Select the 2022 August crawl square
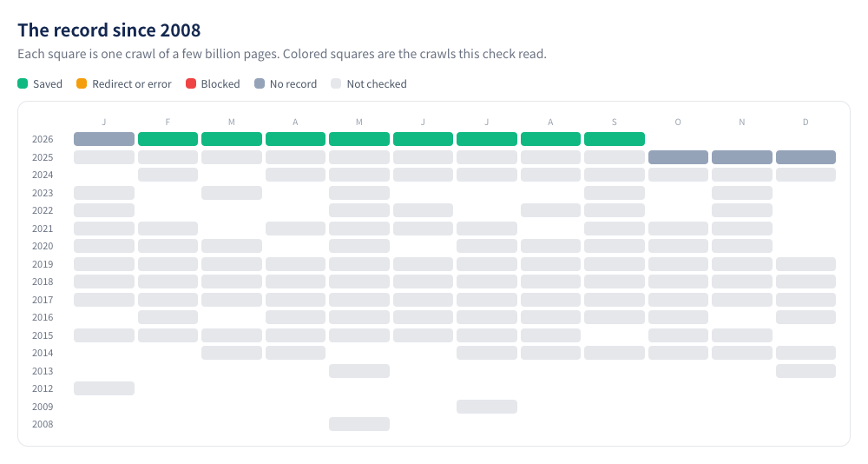This screenshot has height=464, width=868. [x=551, y=210]
